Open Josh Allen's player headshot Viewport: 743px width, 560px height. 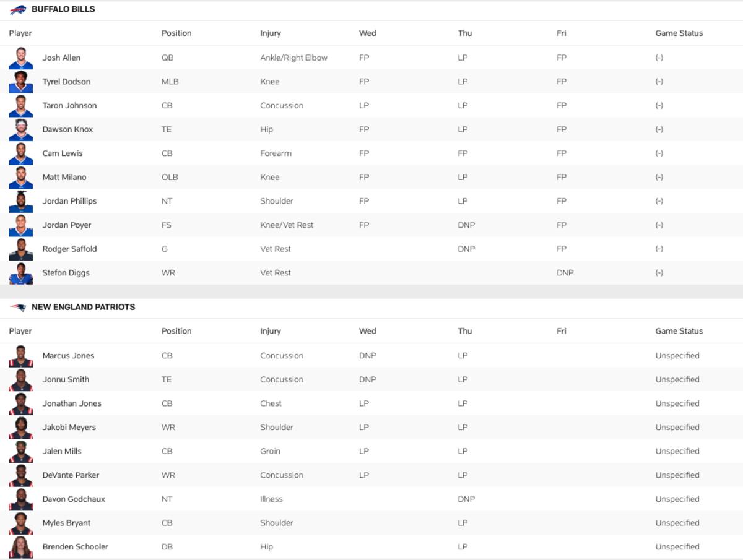pos(21,58)
